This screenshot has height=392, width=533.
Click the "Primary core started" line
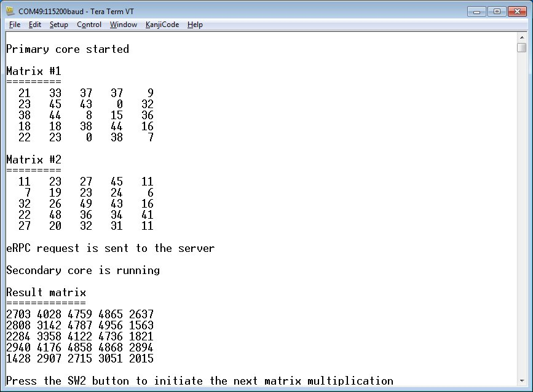click(68, 49)
